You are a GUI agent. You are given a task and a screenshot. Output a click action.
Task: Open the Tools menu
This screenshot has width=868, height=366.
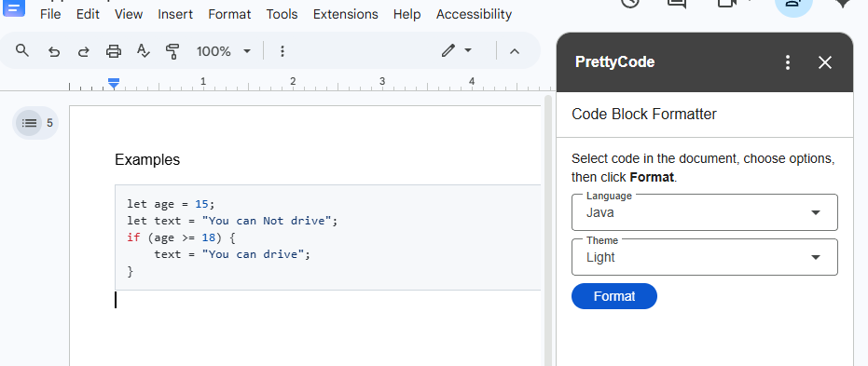[x=282, y=14]
